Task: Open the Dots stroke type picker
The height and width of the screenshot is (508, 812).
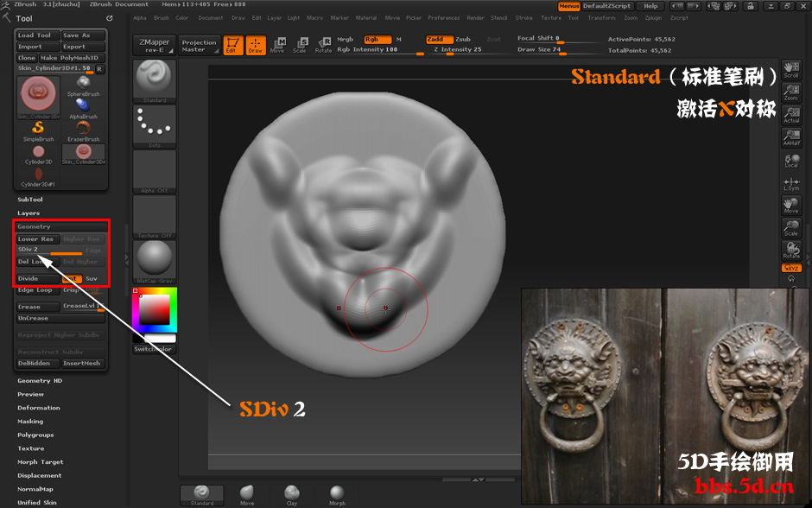Action: (x=155, y=126)
